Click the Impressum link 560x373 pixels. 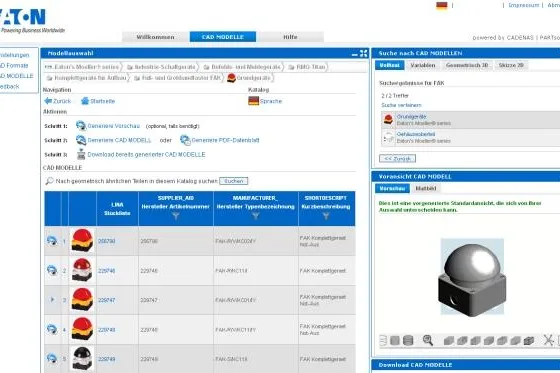524,5
